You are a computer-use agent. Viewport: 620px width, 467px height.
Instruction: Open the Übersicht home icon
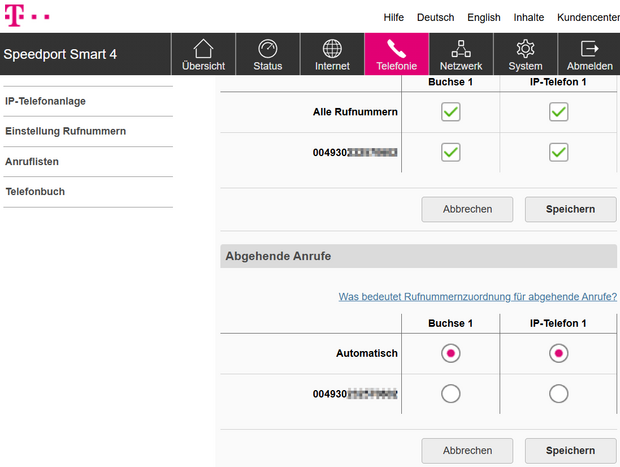[x=203, y=50]
